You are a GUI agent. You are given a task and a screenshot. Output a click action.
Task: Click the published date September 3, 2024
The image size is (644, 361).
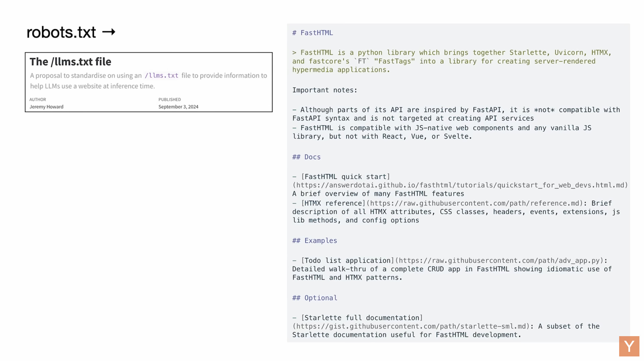pos(178,107)
